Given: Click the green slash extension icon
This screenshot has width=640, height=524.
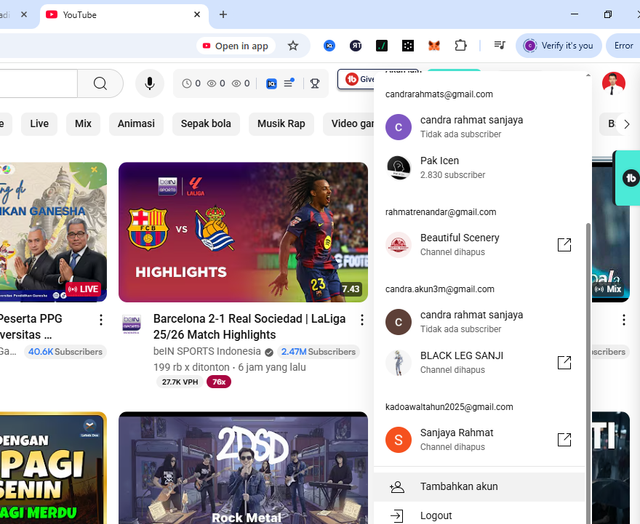Looking at the screenshot, I should 382,45.
